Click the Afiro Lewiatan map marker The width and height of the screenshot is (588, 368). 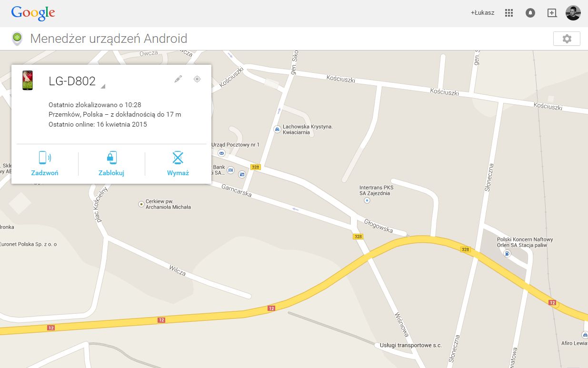pyautogui.click(x=585, y=335)
